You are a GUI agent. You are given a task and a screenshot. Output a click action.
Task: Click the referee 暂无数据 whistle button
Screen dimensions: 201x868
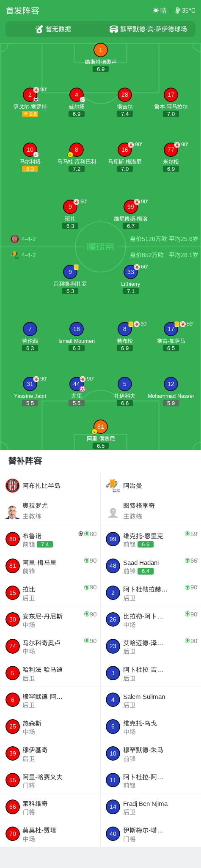pyautogui.click(x=53, y=29)
